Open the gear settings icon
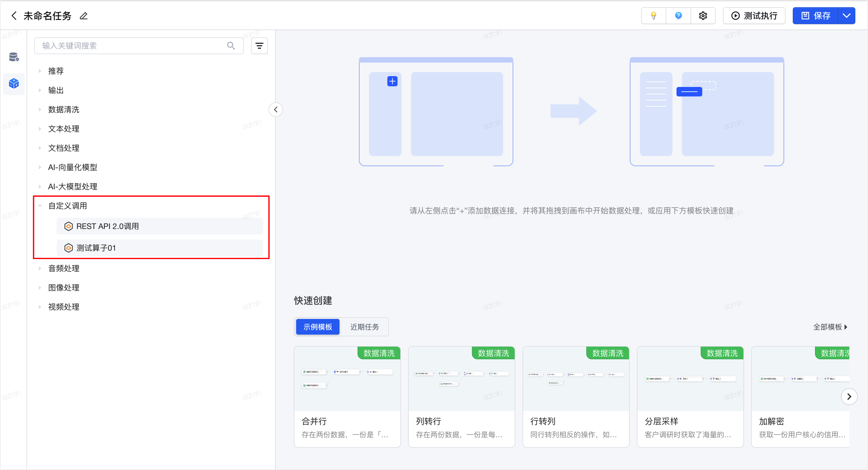 703,16
